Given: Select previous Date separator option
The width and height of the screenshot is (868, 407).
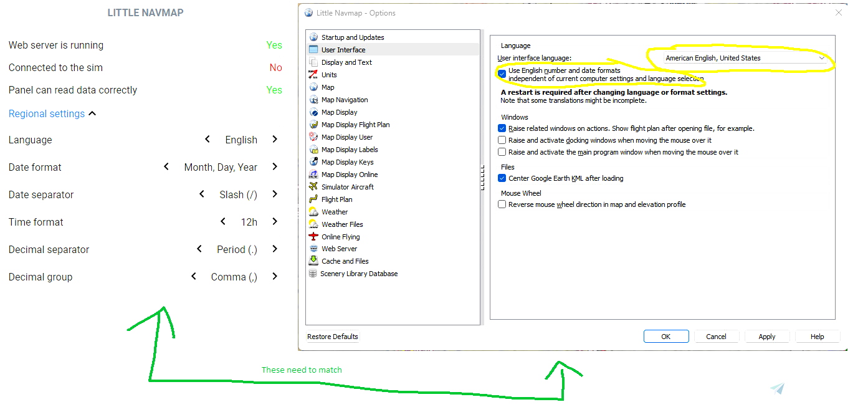Looking at the screenshot, I should click(x=202, y=194).
